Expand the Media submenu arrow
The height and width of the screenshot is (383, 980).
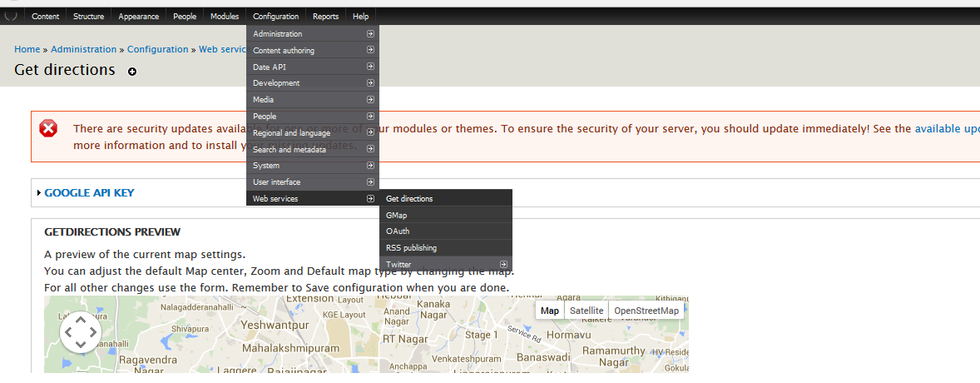(371, 99)
